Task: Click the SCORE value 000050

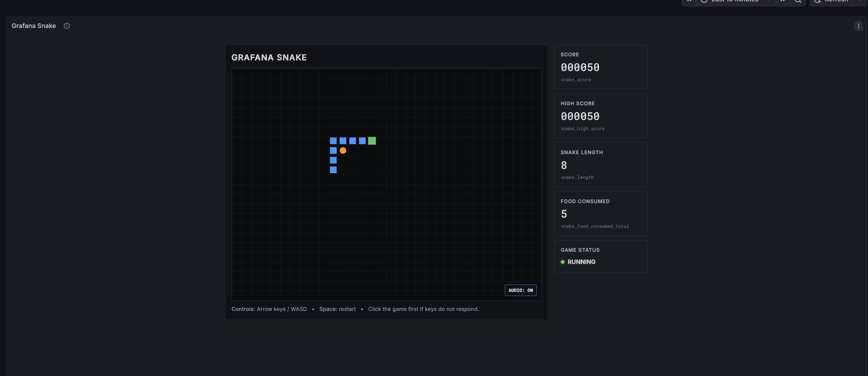Action: [x=580, y=68]
